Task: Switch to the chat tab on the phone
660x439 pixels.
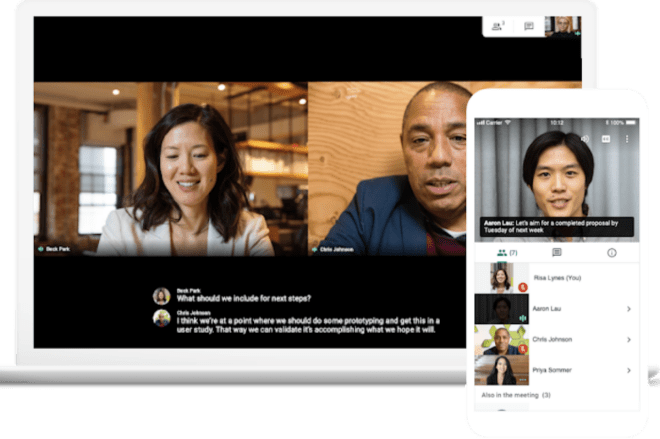Action: tap(557, 253)
